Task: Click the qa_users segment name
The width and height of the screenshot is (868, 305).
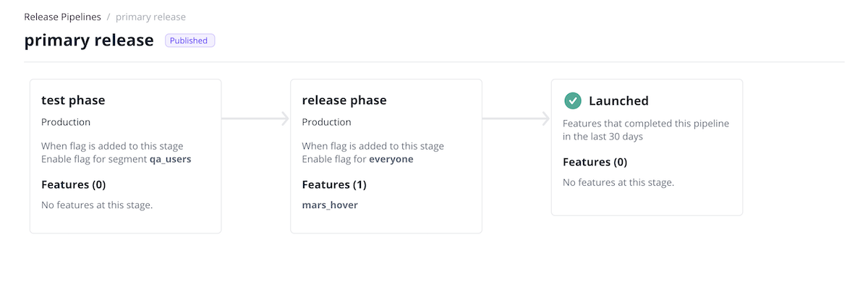Action: pyautogui.click(x=170, y=159)
